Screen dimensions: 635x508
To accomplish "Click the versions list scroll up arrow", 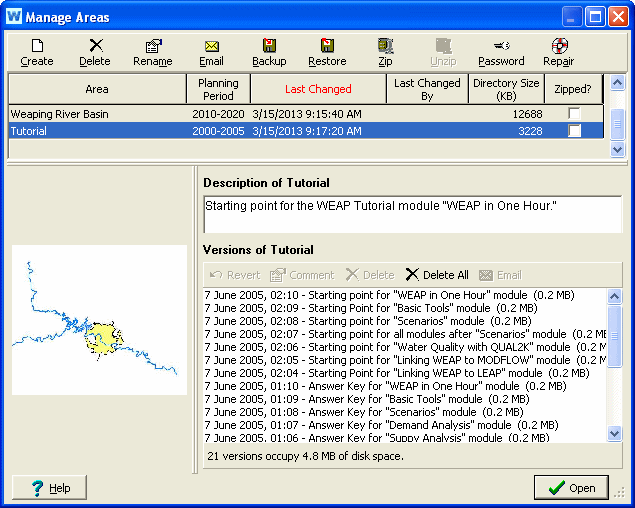I will (614, 297).
